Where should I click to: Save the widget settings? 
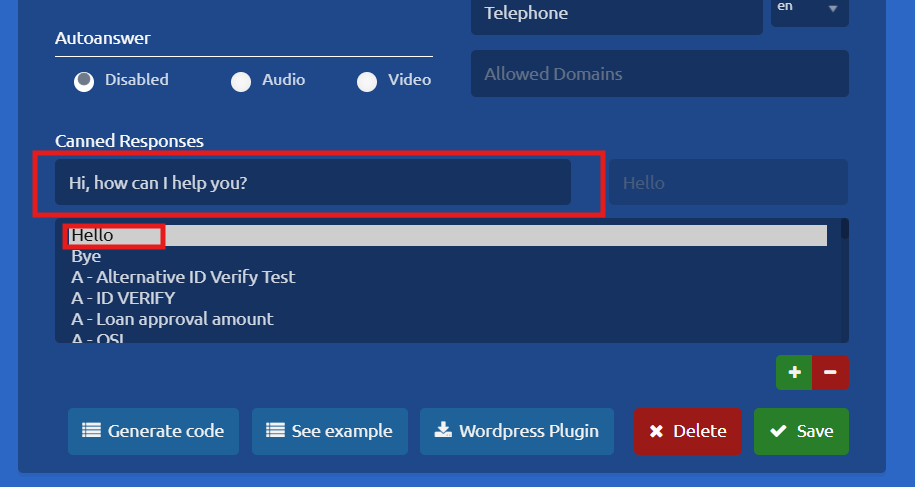click(801, 431)
